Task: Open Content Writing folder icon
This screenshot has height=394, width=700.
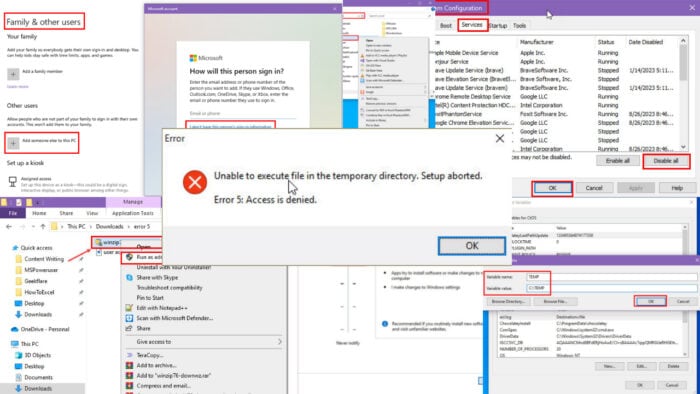Action: tap(18, 259)
